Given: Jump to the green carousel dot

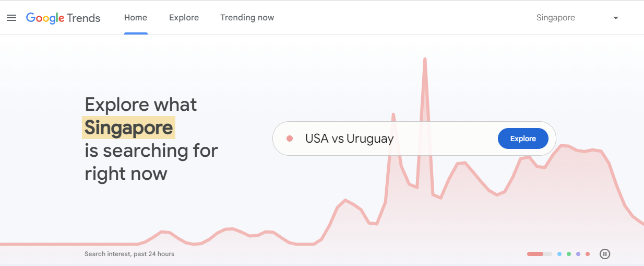Looking at the screenshot, I should click(x=569, y=254).
